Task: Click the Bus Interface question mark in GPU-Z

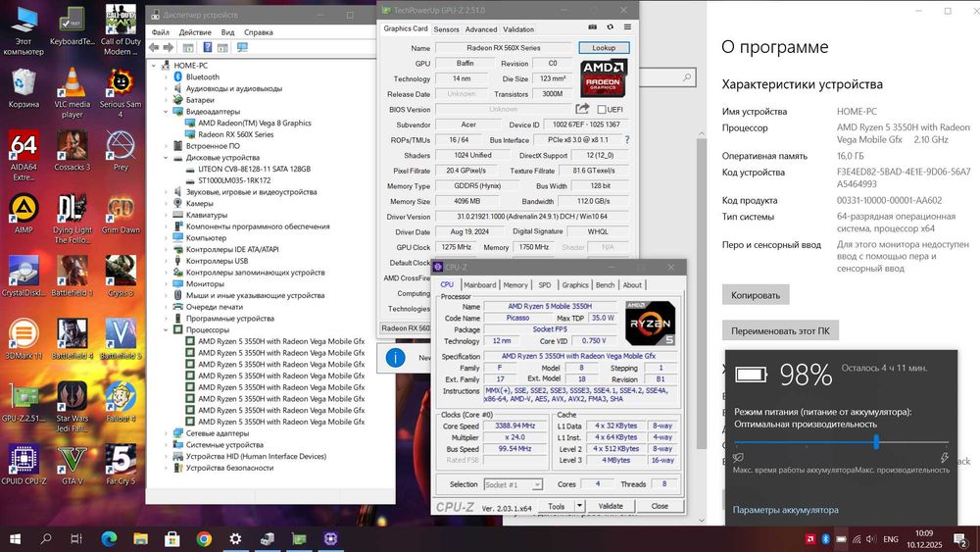Action: 627,140
